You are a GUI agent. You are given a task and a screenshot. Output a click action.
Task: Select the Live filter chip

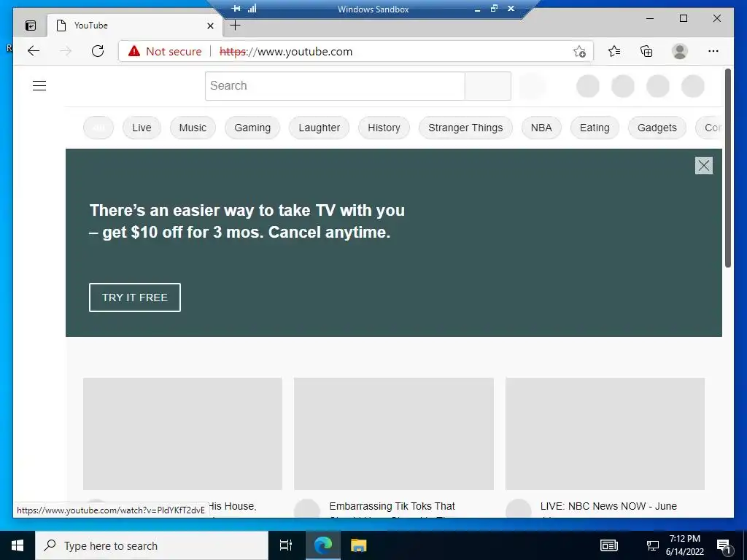pyautogui.click(x=142, y=128)
